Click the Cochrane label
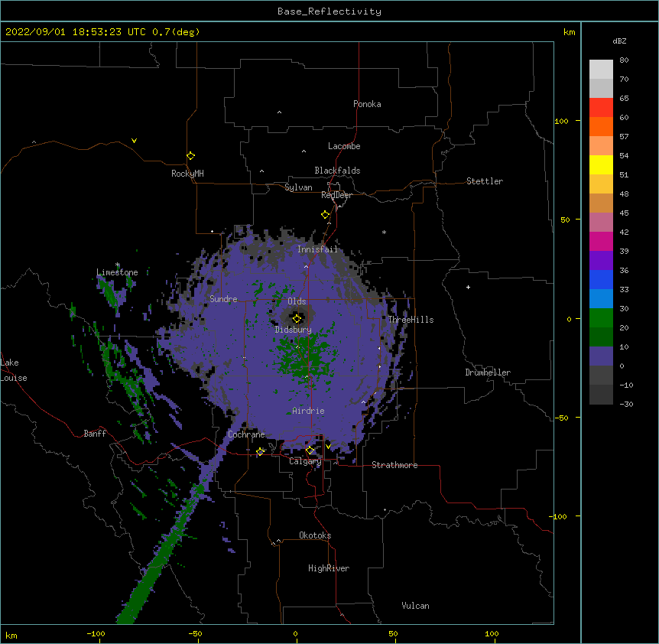This screenshot has height=644, width=659. (246, 434)
